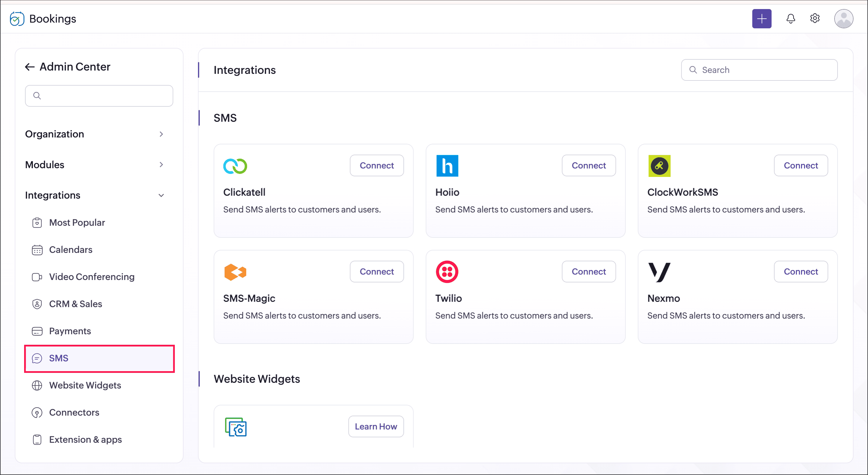Select Video Conferencing in sidebar
This screenshot has width=868, height=475.
92,277
